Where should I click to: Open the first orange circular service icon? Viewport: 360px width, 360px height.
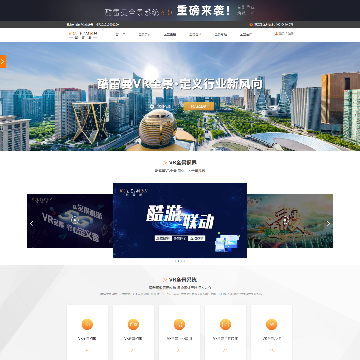[87, 324]
